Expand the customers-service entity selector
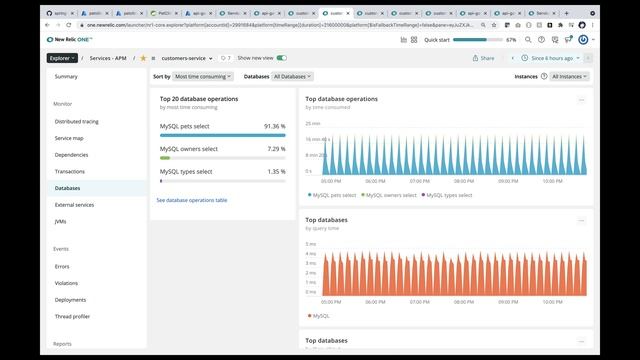640x360 pixels. pyautogui.click(x=187, y=58)
